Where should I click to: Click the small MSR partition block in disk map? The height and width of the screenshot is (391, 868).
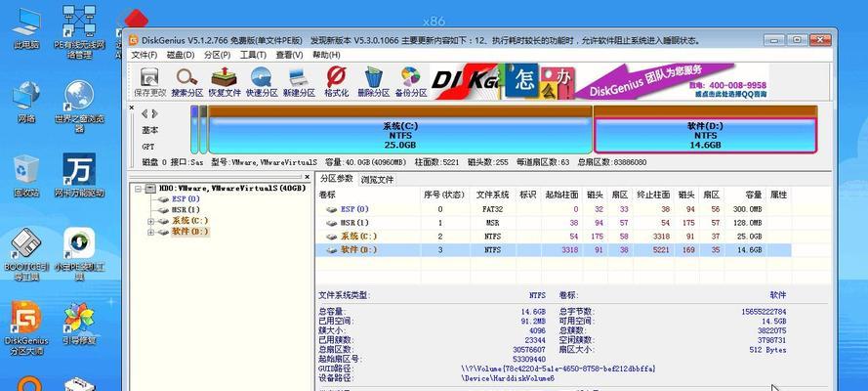203,130
